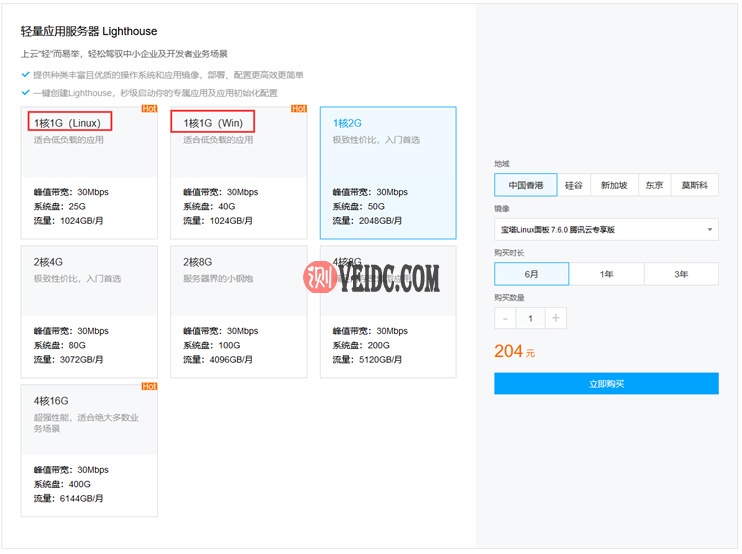Click the 系统盘: 40G text

tap(209, 206)
